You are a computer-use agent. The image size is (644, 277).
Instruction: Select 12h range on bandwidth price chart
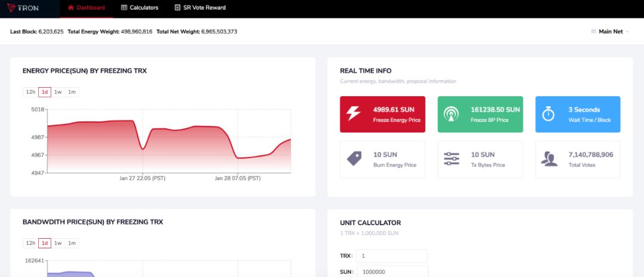click(x=30, y=244)
